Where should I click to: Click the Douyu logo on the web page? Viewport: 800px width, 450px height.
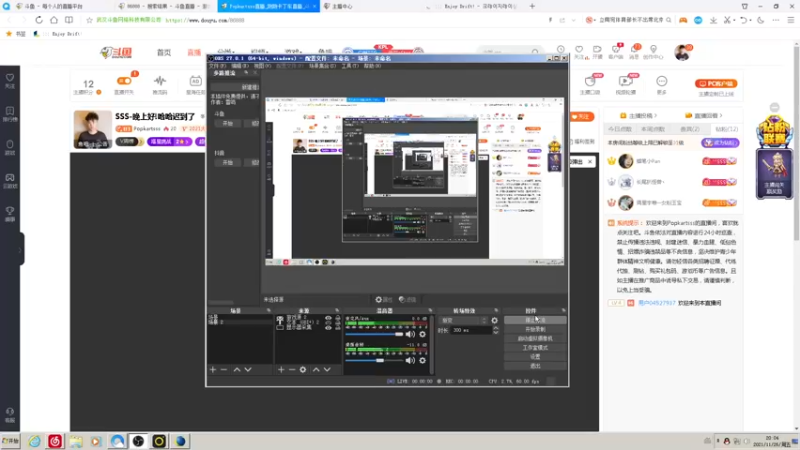116,53
